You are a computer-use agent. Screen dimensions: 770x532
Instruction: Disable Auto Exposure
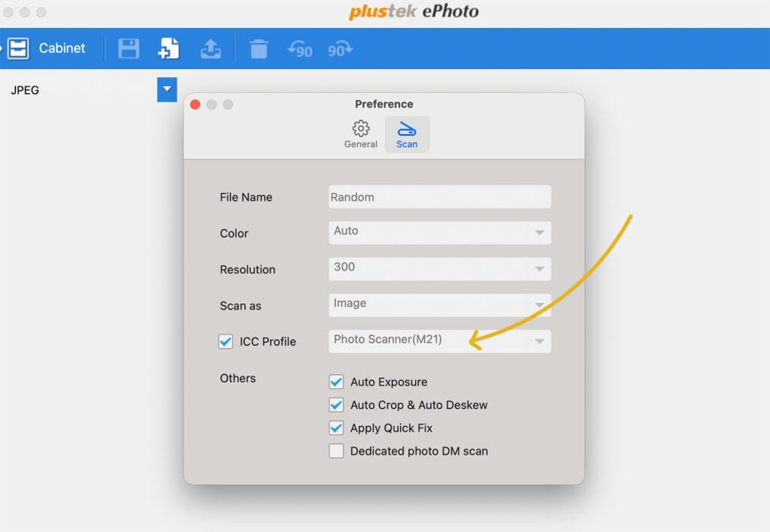pyautogui.click(x=336, y=382)
